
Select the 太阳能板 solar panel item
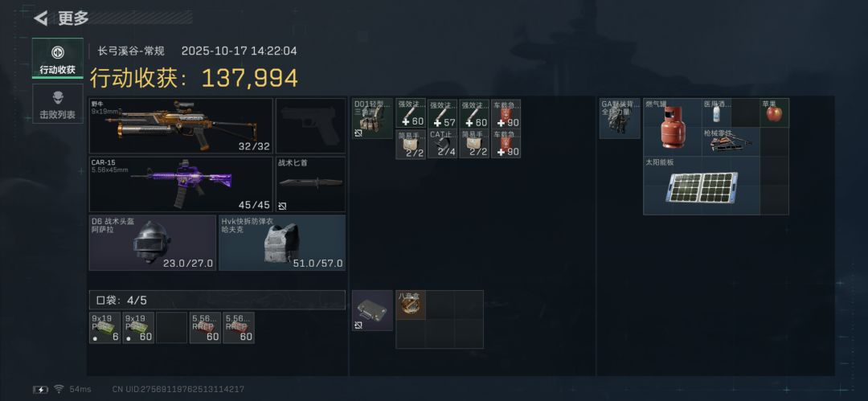tap(702, 186)
